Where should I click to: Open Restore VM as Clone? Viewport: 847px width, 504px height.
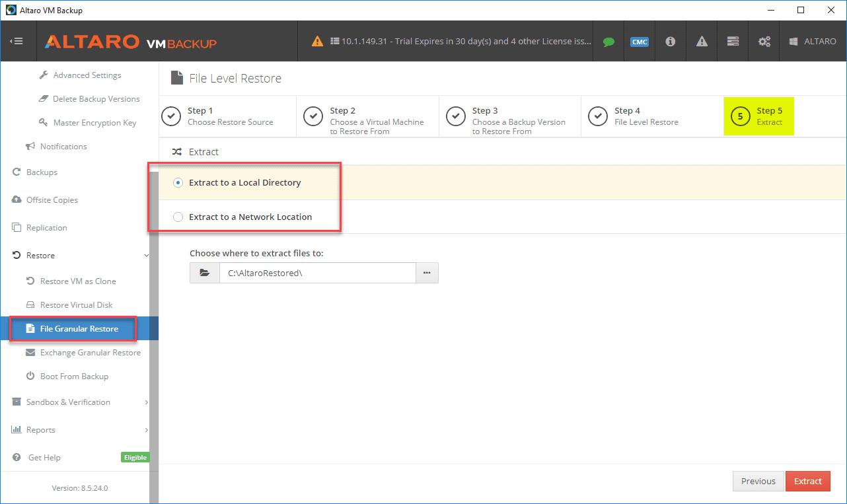coord(71,281)
